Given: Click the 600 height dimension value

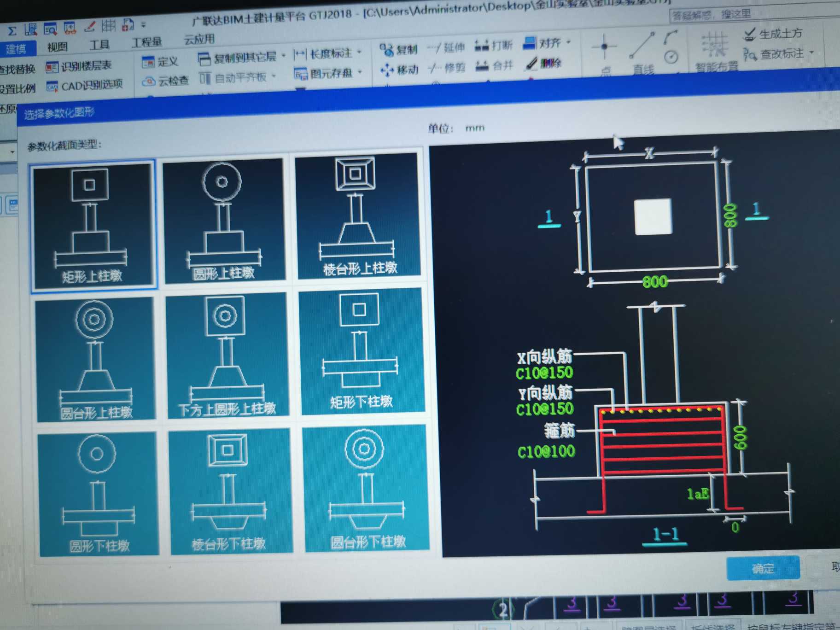Looking at the screenshot, I should (740, 438).
